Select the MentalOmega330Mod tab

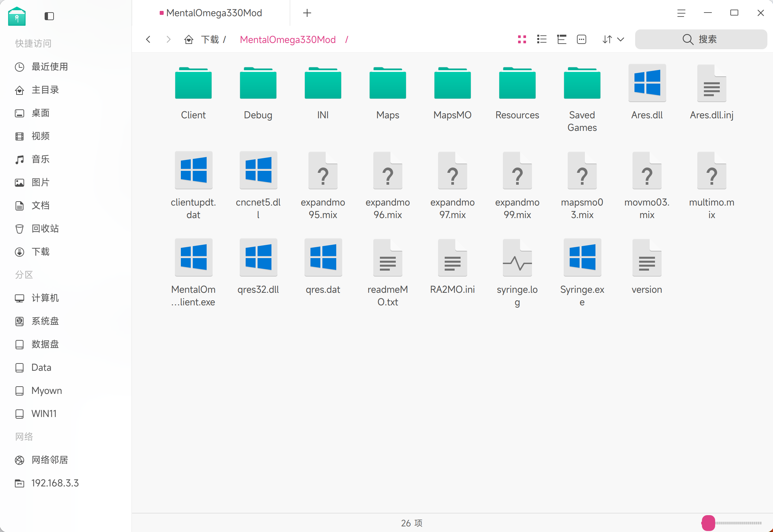pos(214,13)
